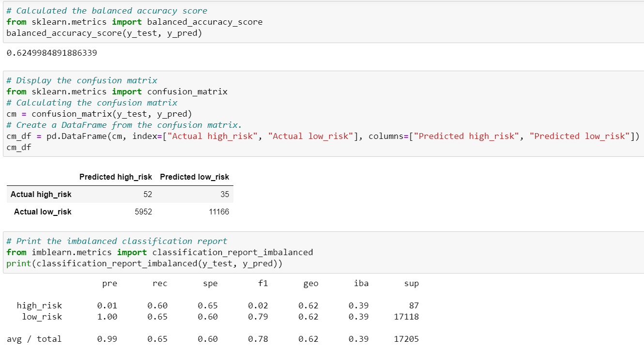Select the high_risk f1 value 0.02
644x350 pixels.
click(x=258, y=305)
